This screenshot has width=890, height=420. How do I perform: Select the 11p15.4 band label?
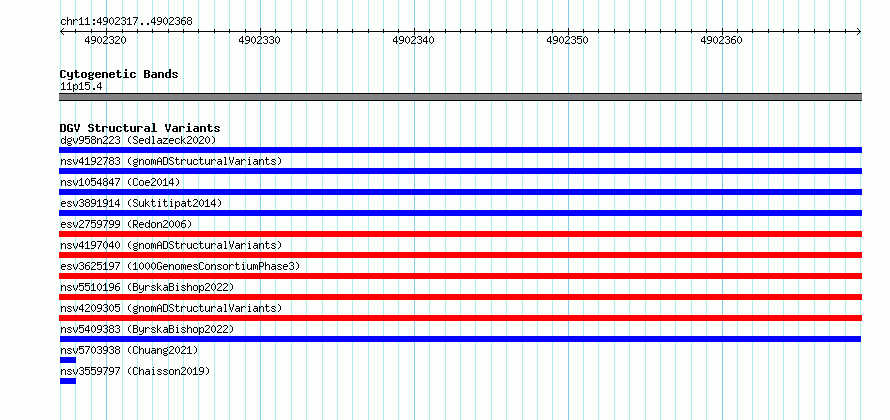pos(81,86)
